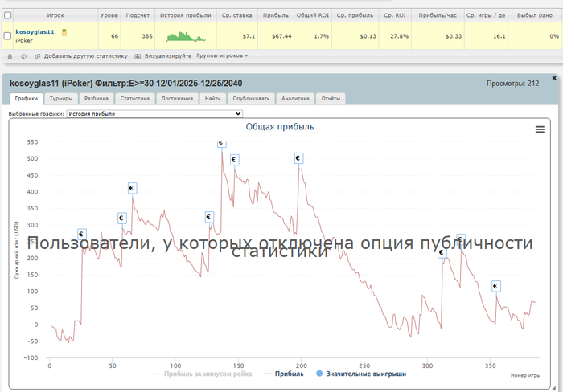
Task: Close the player details panel
Action: (554, 78)
